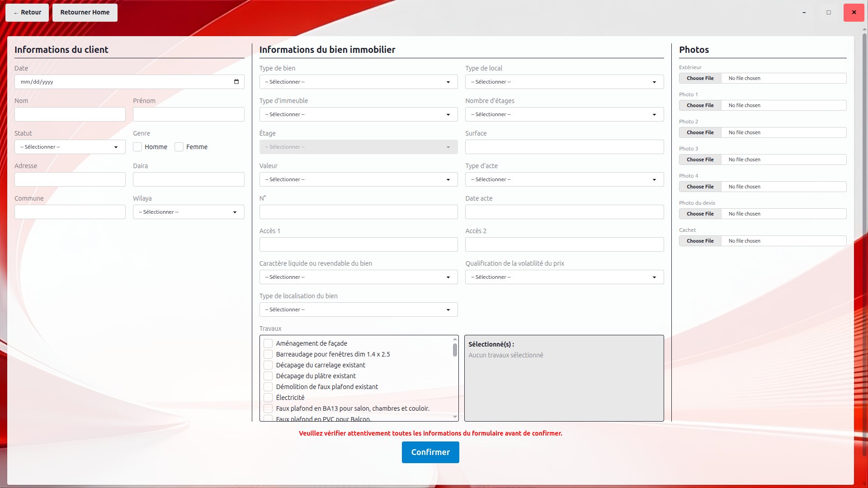Open the Statut dropdown
The height and width of the screenshot is (488, 868).
pyautogui.click(x=70, y=147)
